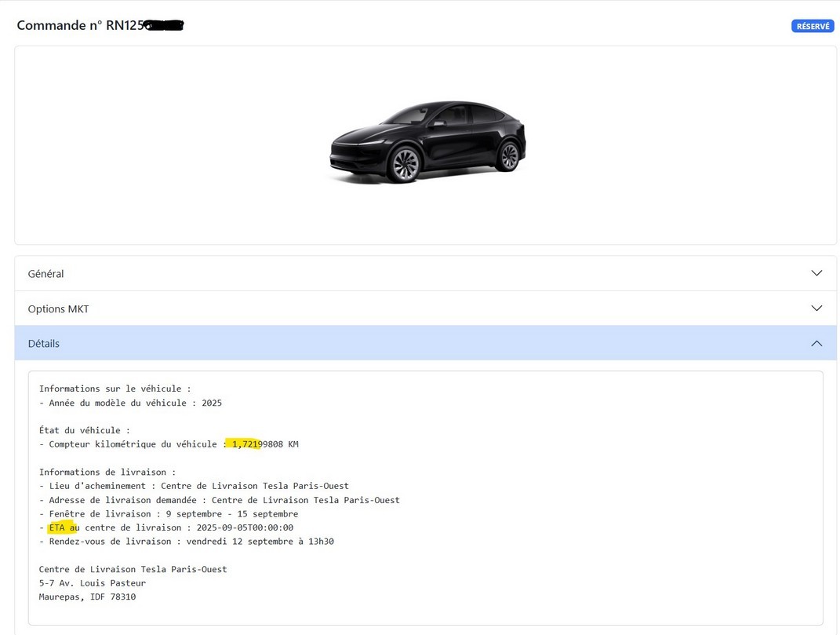Click the 'Fenêtre de livraison : 9 septembre' line
The image size is (840, 635).
168,514
